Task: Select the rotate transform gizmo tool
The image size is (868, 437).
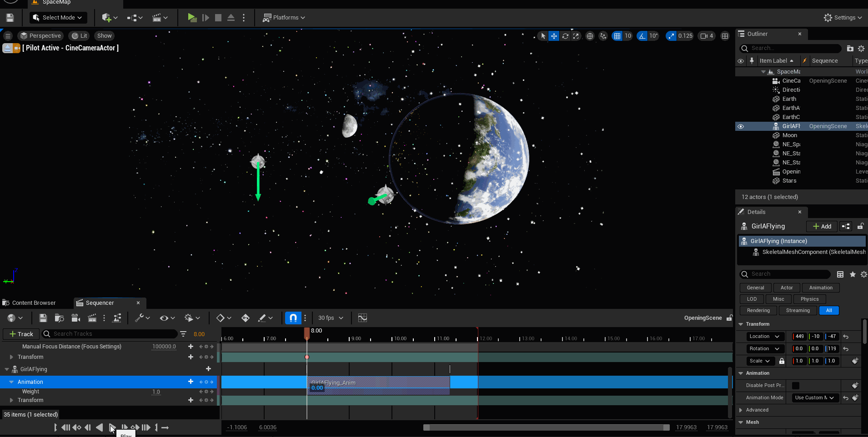Action: pos(565,36)
